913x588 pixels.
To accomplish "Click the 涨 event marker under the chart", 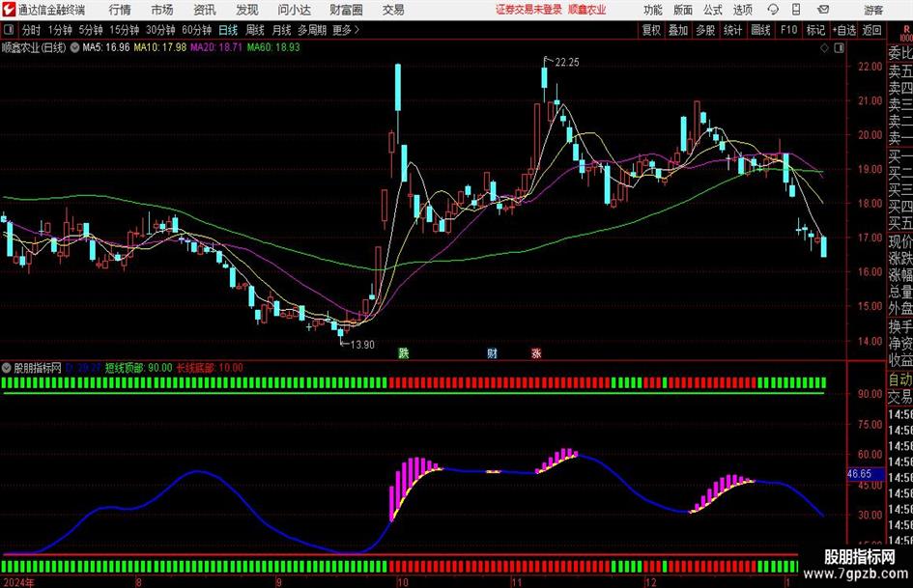I will click(536, 352).
